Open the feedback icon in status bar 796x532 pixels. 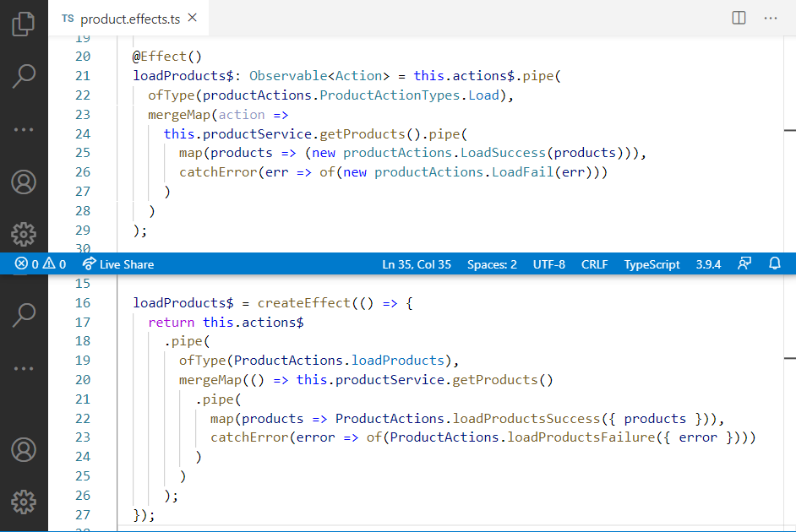click(x=744, y=263)
